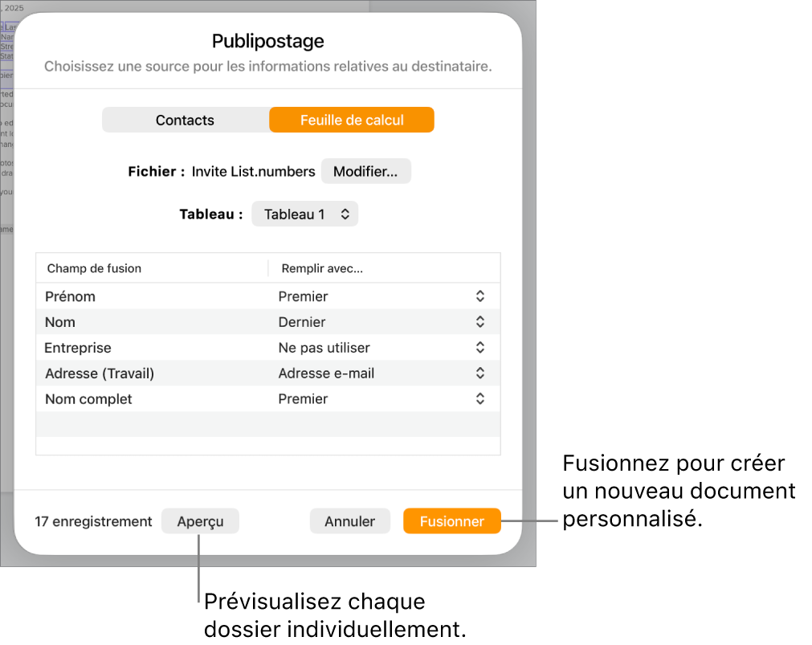Click the 17 enregistrement record count label
Screen dimensions: 812x645
(x=93, y=521)
